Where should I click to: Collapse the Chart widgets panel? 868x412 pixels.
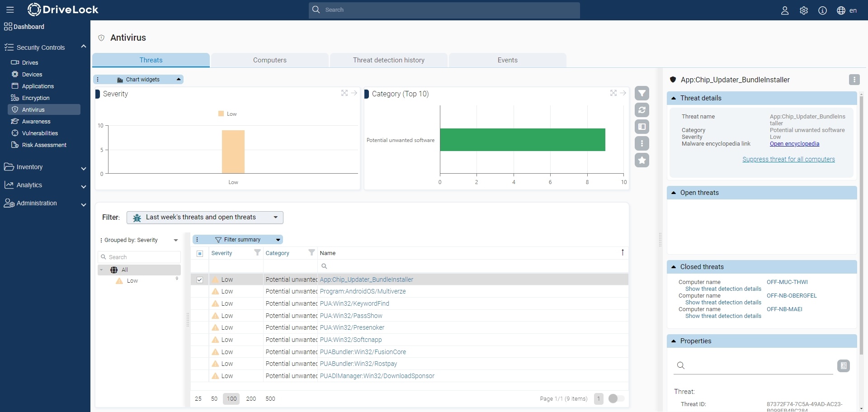click(179, 80)
